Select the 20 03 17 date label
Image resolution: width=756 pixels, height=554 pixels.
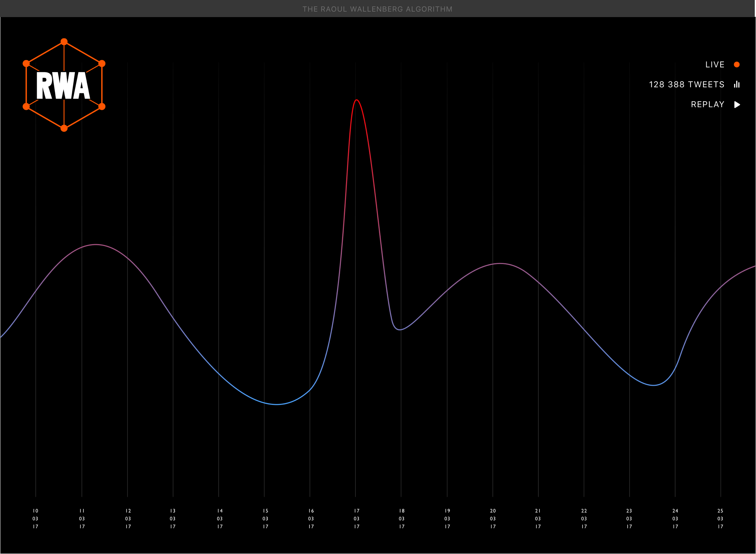492,518
